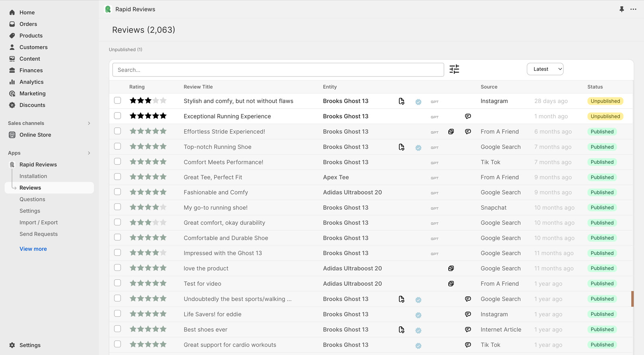The width and height of the screenshot is (644, 355).
Task: Click the Rapid Reviews logo in the header
Action: pos(108,9)
